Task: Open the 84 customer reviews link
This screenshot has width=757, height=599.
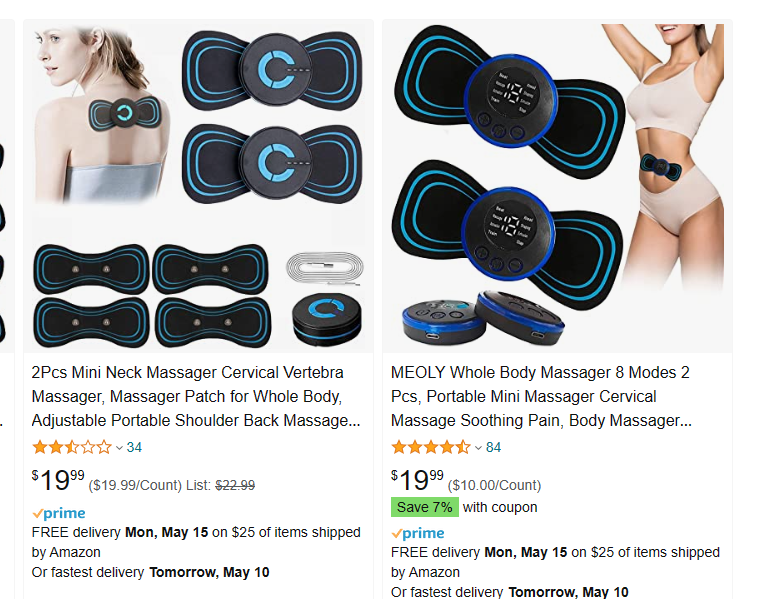Action: tap(493, 447)
